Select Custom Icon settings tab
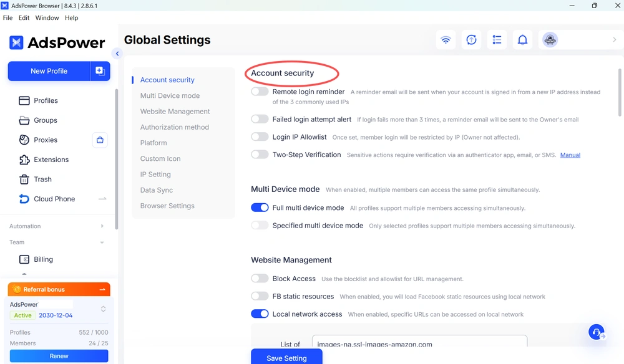The width and height of the screenshot is (624, 364). (x=160, y=158)
